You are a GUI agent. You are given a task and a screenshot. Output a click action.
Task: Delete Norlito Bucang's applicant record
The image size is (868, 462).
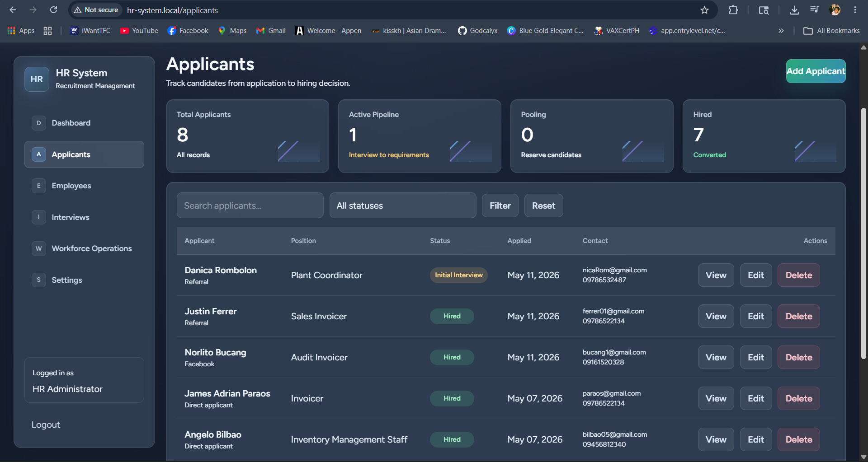[x=799, y=357]
